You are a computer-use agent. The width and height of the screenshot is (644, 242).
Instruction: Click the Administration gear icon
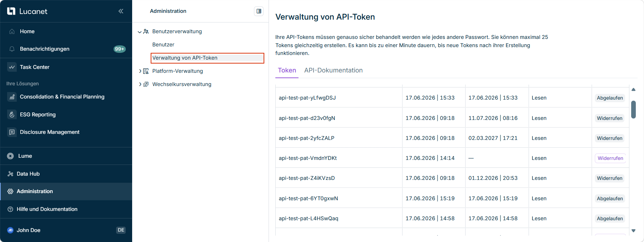10,191
